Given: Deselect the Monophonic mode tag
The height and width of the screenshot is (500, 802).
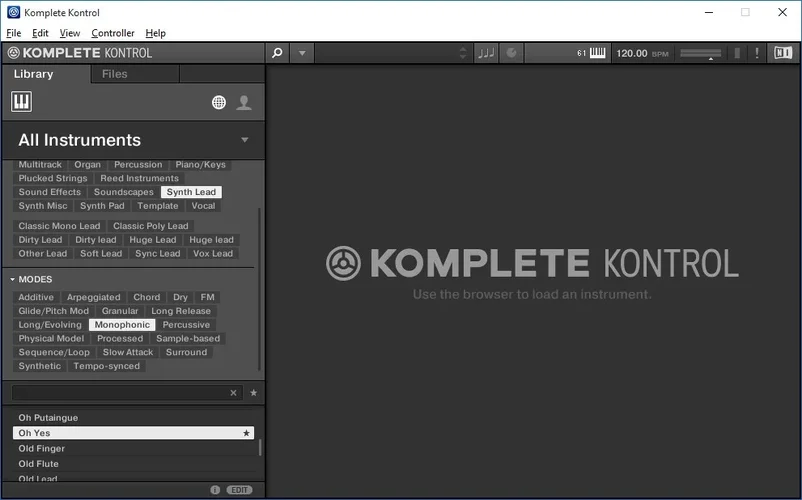Looking at the screenshot, I should tap(122, 325).
